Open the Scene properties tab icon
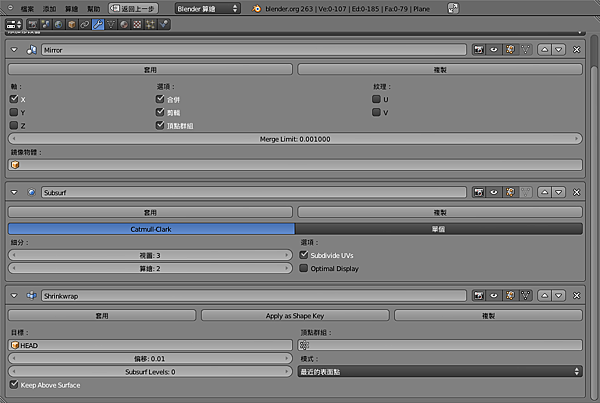600x403 pixels. click(x=46, y=24)
